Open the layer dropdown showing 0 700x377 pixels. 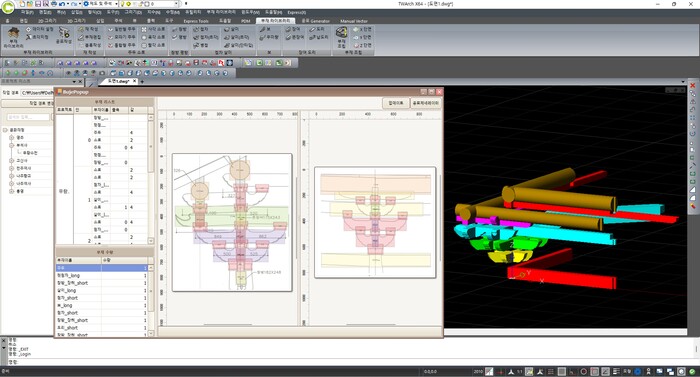click(149, 4)
